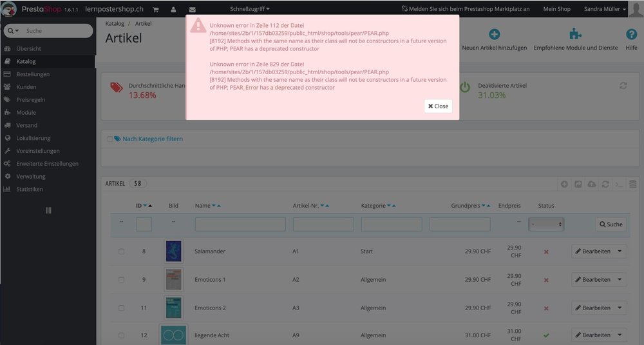Open the messages envelope icon in header
The height and width of the screenshot is (345, 644).
192,10
